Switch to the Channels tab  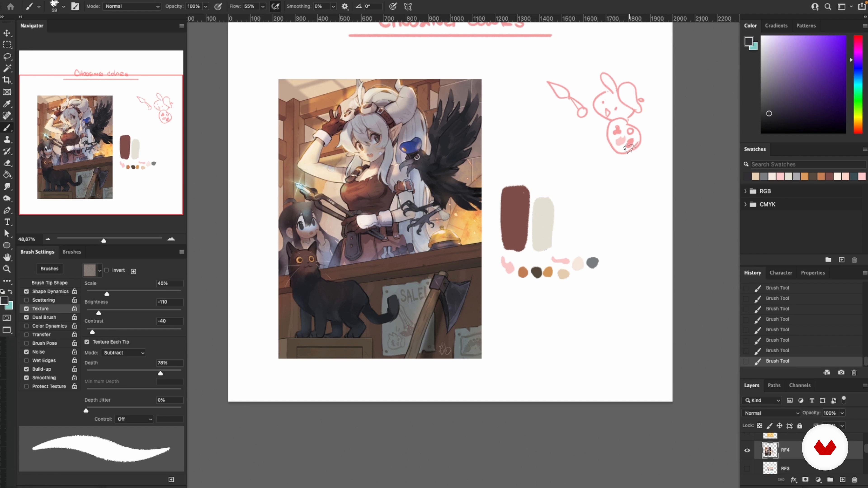(x=800, y=385)
